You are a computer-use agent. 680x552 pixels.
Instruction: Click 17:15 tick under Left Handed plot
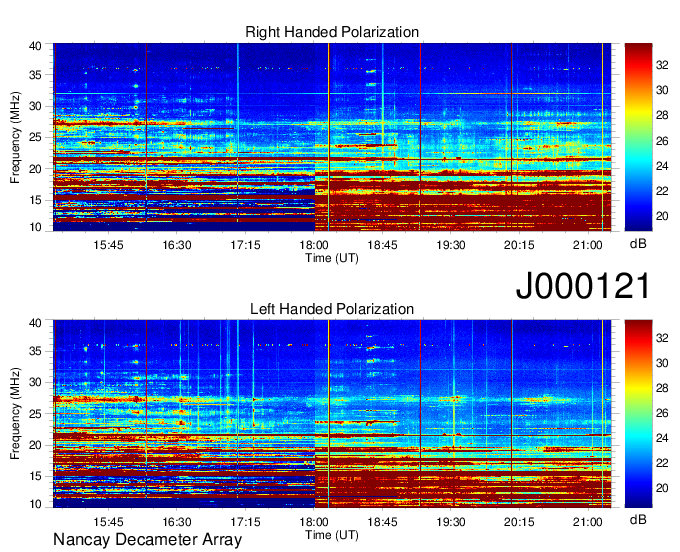[245, 522]
